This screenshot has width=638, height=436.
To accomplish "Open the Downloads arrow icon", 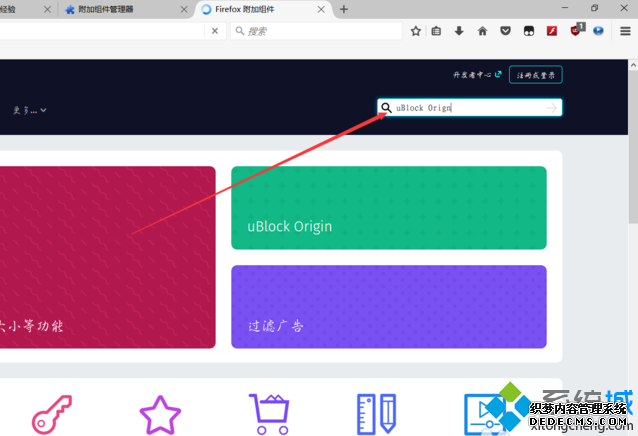I will coord(459,31).
